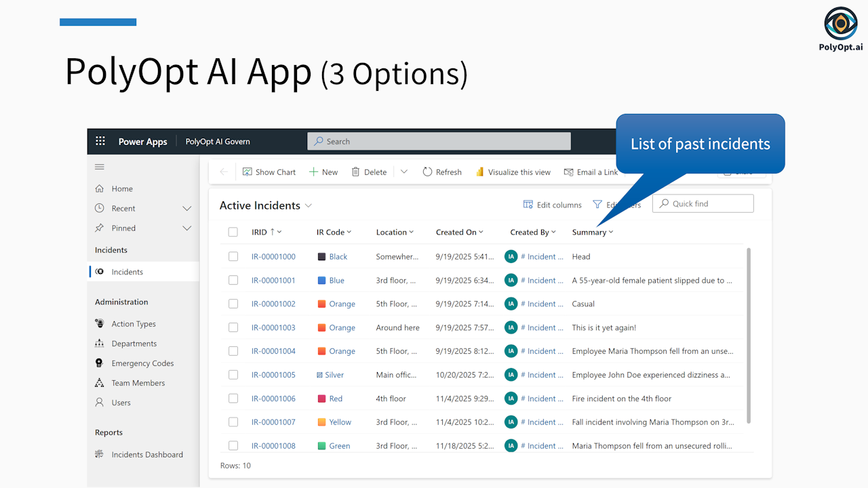Click the Emergency Codes sidebar icon
Viewport: 868px width, 488px height.
coord(100,363)
